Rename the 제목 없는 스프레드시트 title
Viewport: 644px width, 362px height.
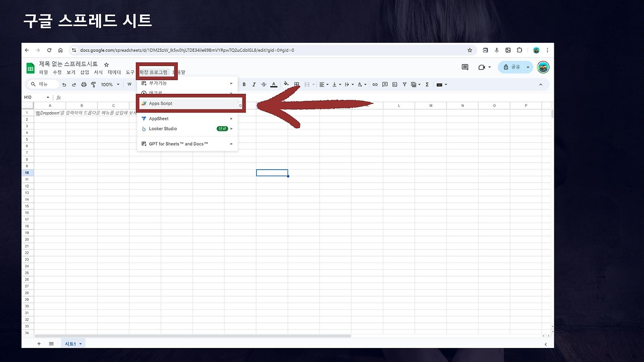tap(68, 64)
